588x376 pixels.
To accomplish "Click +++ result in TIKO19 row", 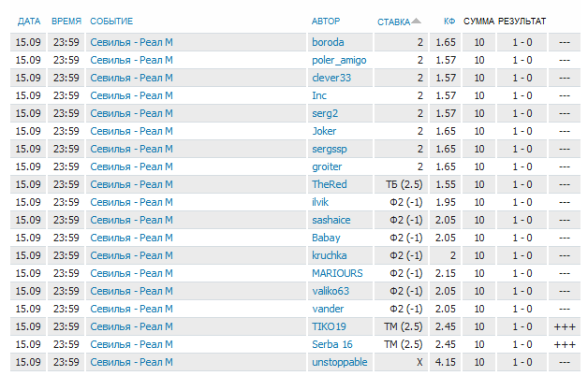I will [x=565, y=327].
